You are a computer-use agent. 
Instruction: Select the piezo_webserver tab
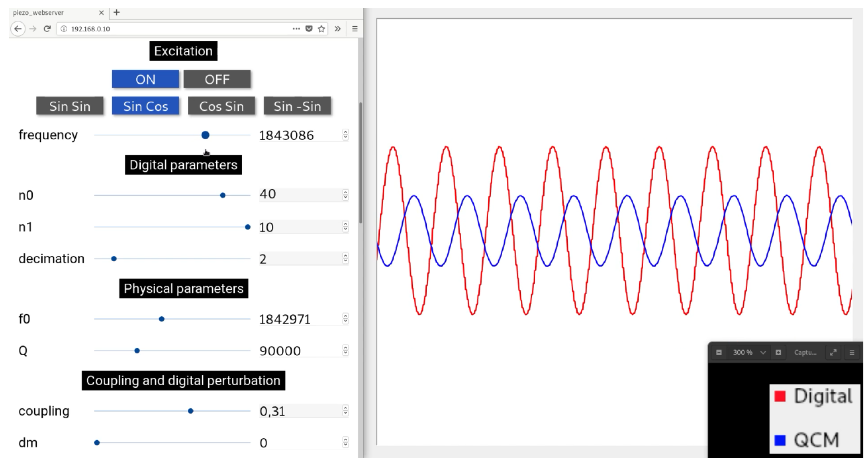53,12
